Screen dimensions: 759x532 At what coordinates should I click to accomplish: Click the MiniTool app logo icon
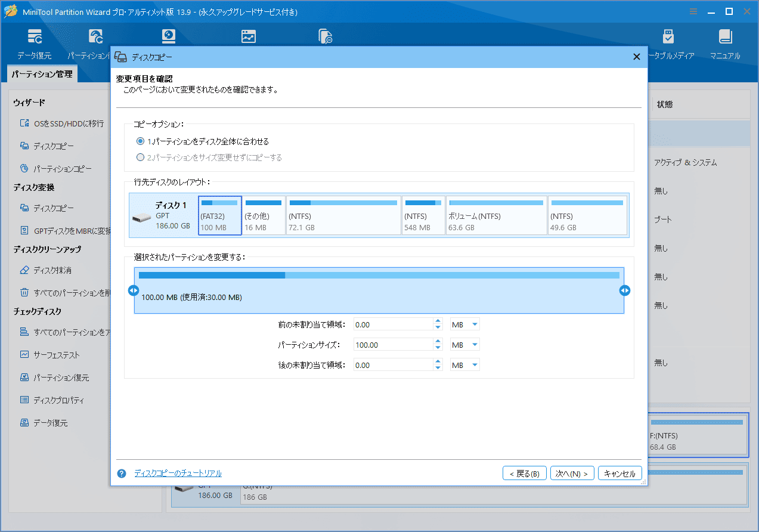point(11,11)
